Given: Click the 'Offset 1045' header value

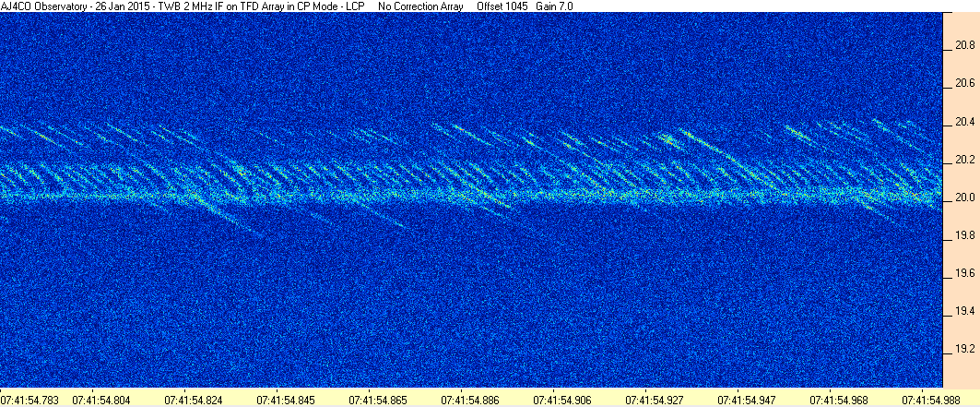Looking at the screenshot, I should point(502,6).
